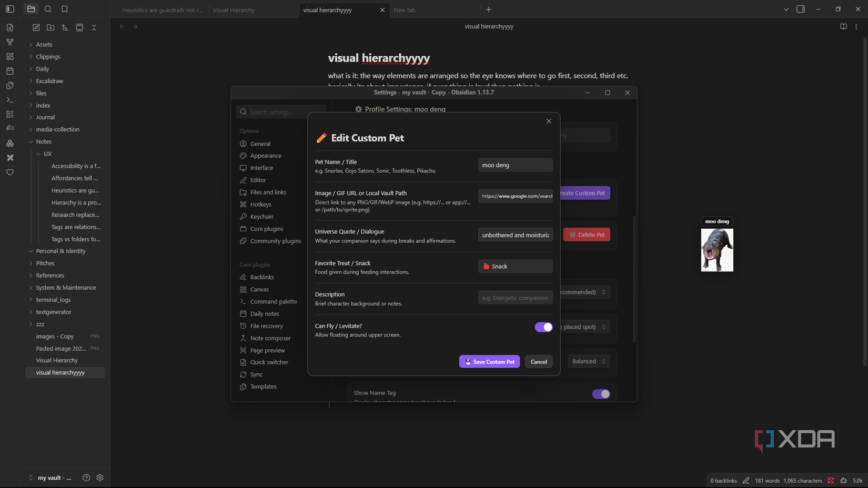Open the graph view ribbon icon
868x488 pixels.
pos(10,42)
